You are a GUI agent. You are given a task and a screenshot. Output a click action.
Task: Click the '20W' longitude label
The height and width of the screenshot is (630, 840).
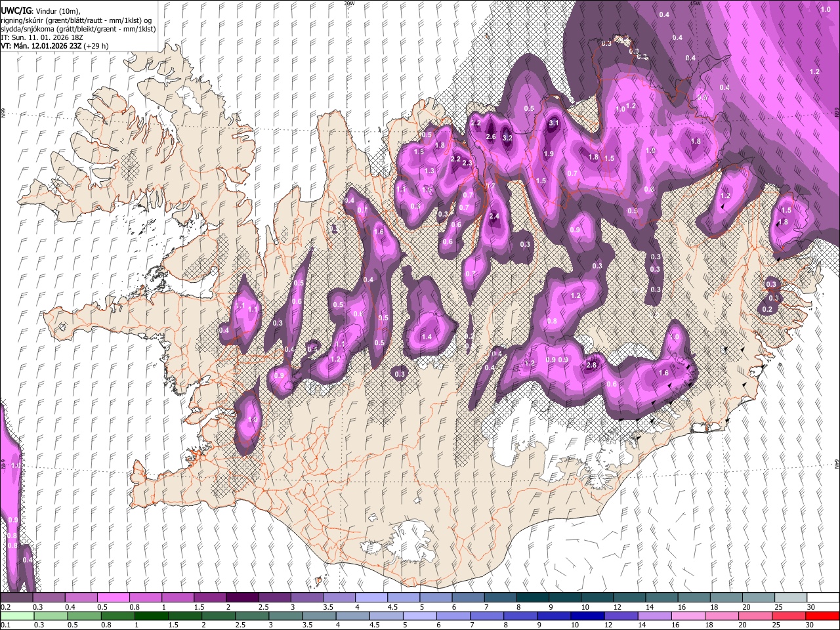coord(349,3)
